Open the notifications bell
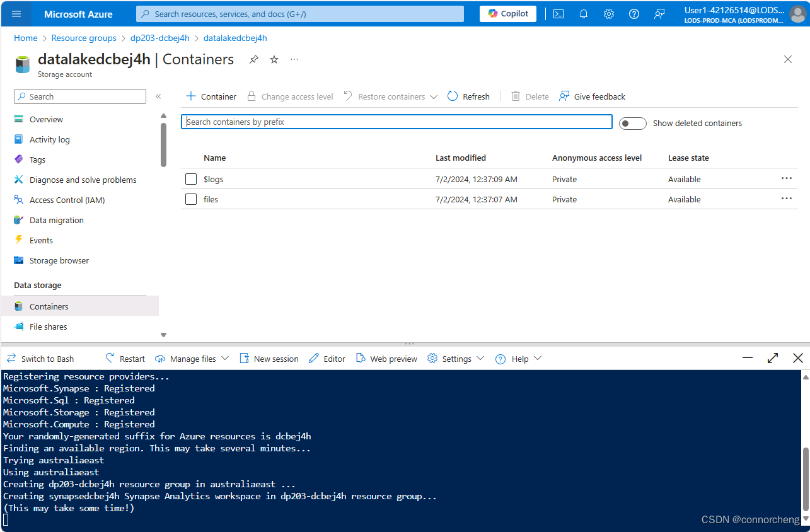The image size is (810, 532). [584, 14]
